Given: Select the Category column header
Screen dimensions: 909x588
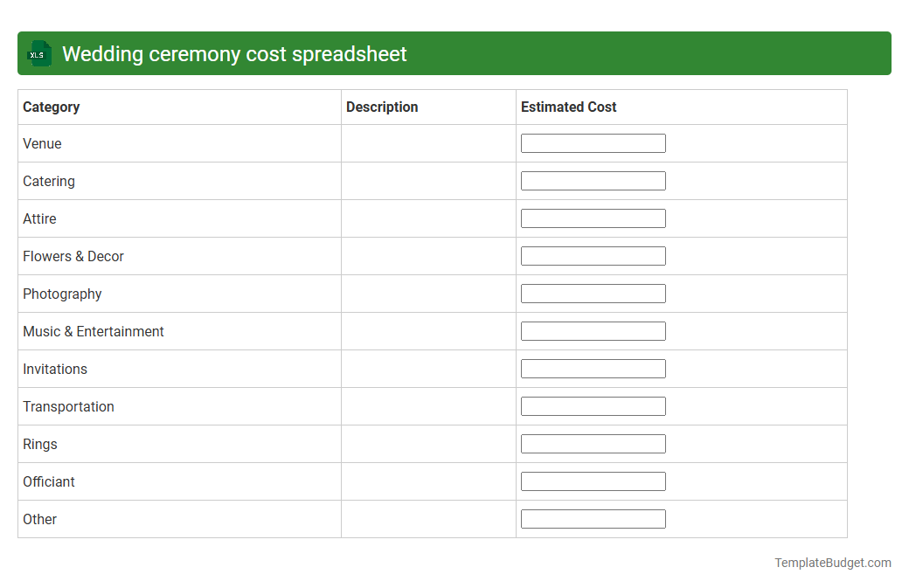Looking at the screenshot, I should [x=52, y=107].
